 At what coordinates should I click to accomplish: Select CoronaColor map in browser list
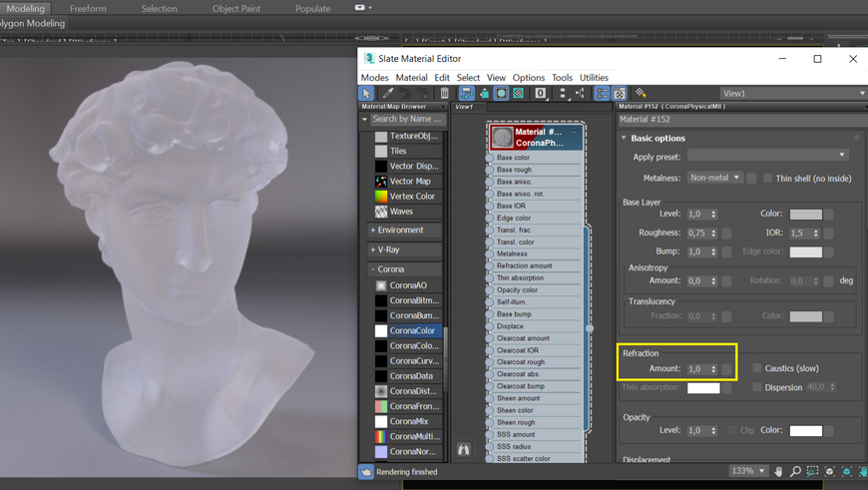411,330
